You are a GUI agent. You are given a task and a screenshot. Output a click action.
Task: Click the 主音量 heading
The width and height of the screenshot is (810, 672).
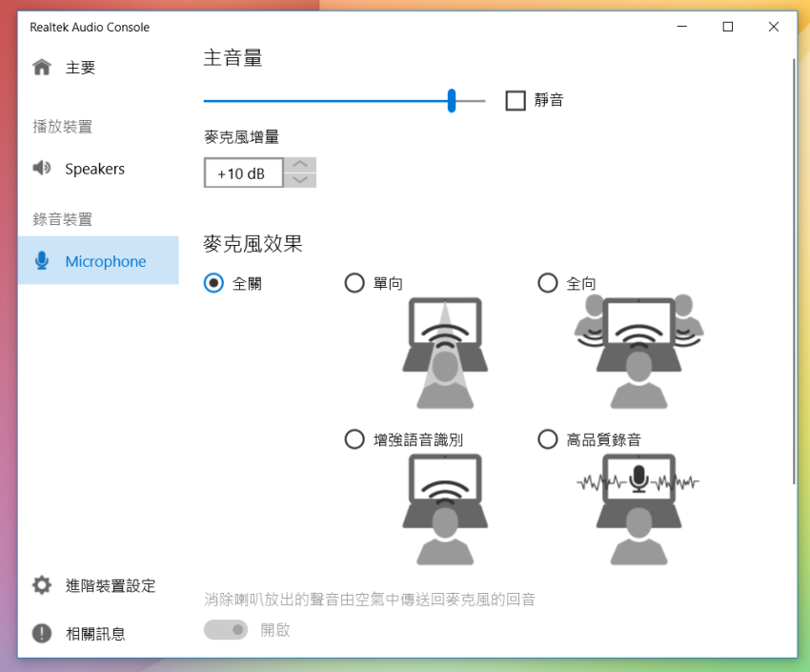coord(233,58)
